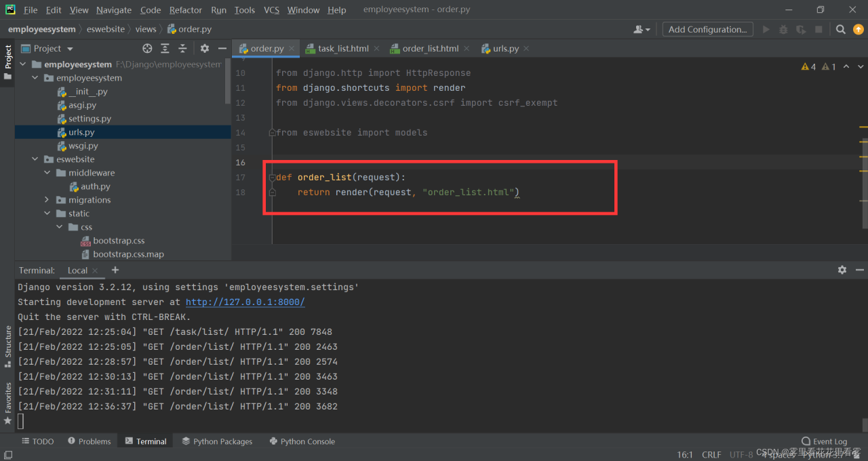
Task: Open Project panel options via the gear icon
Action: tap(204, 48)
